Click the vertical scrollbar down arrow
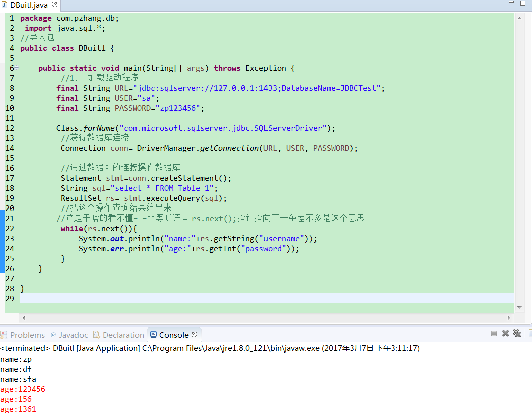Viewport: 532px width, 419px height. 520,307
